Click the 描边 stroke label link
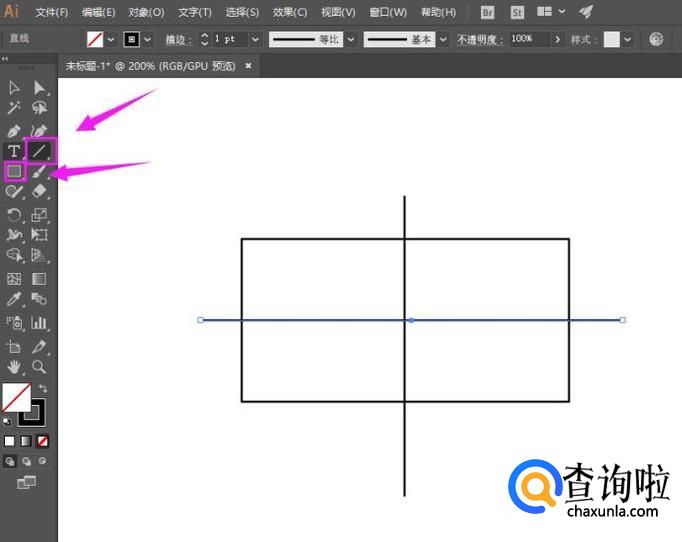The height and width of the screenshot is (542, 682). click(x=178, y=39)
